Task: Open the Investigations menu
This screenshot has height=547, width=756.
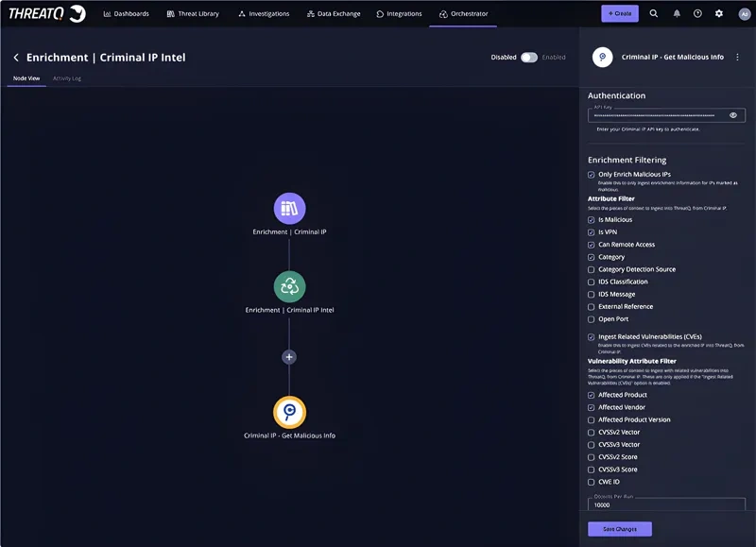Action: point(264,13)
